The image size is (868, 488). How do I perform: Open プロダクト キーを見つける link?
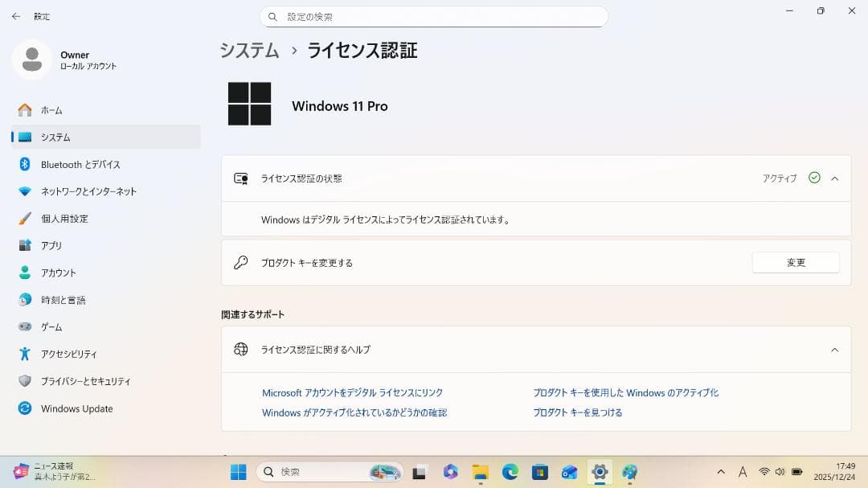577,412
